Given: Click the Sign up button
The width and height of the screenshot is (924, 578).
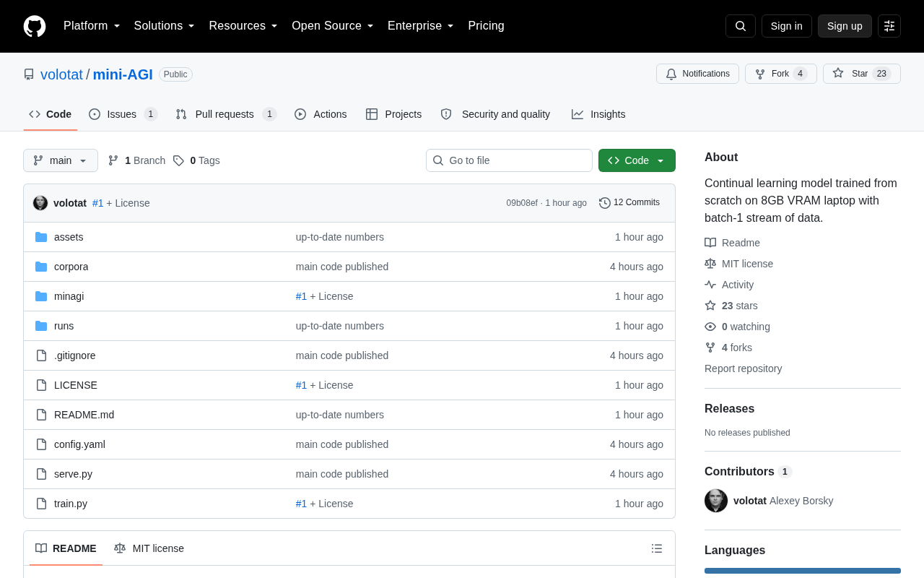Looking at the screenshot, I should tap(845, 26).
